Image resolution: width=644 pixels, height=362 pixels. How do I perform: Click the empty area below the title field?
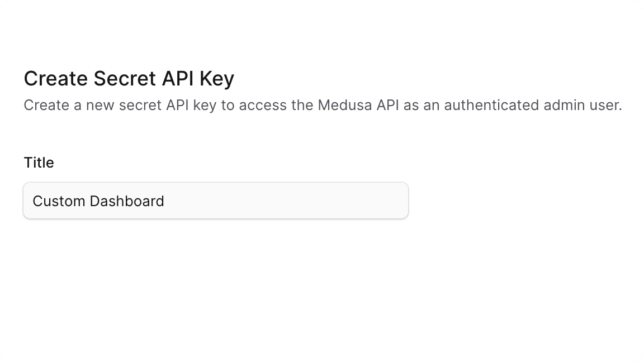[x=215, y=268]
